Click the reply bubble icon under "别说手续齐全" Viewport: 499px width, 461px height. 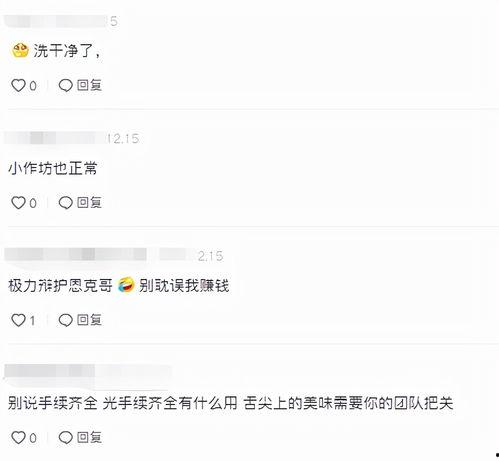[x=65, y=437]
